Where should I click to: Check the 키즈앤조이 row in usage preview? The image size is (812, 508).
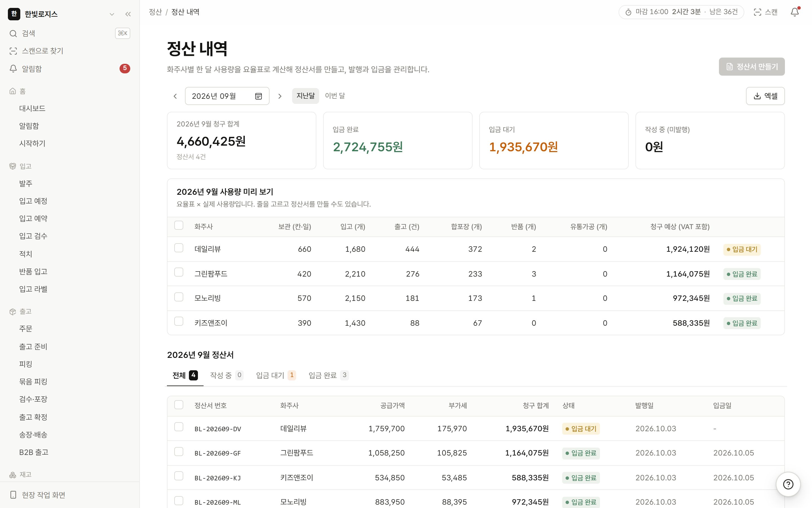179,321
